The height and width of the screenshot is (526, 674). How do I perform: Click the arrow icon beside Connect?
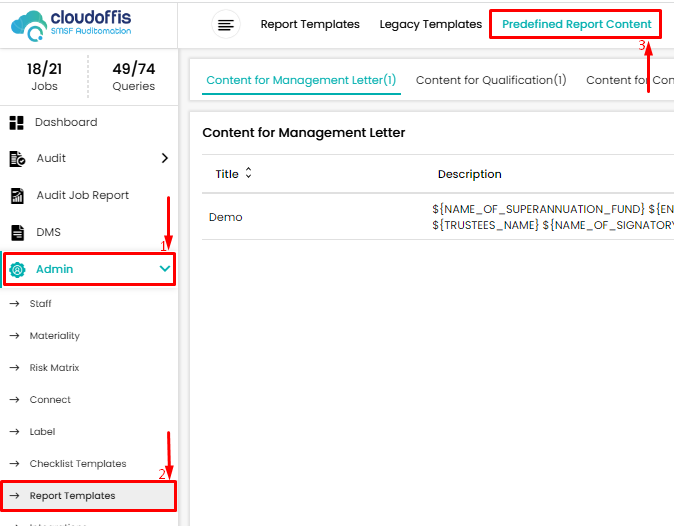[15, 399]
